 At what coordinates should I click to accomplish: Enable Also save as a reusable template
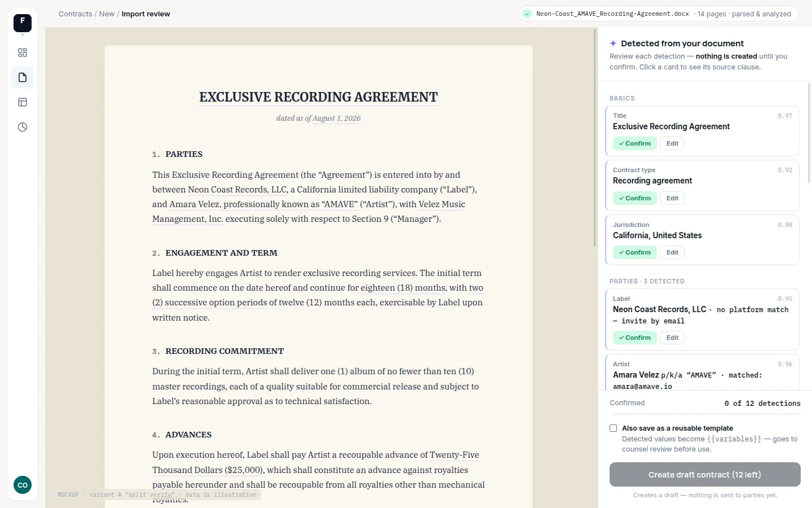613,428
